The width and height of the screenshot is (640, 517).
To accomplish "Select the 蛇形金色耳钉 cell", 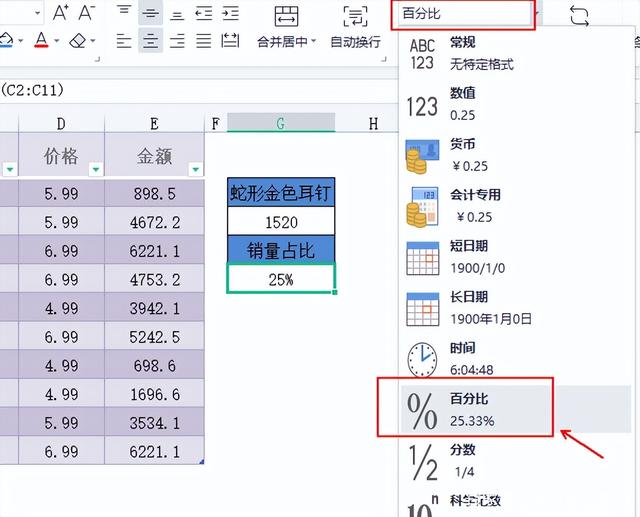I will (x=281, y=192).
